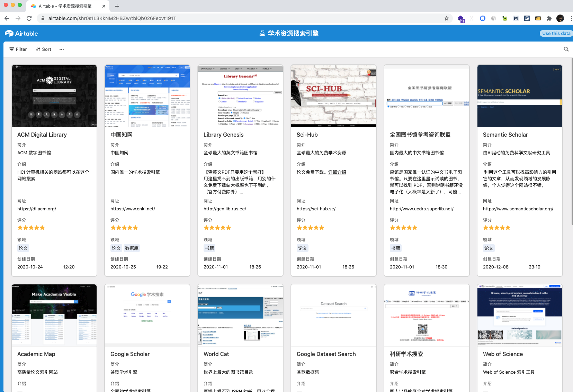This screenshot has height=392, width=573.
Task: Click the World Cat card title
Action: pos(216,354)
